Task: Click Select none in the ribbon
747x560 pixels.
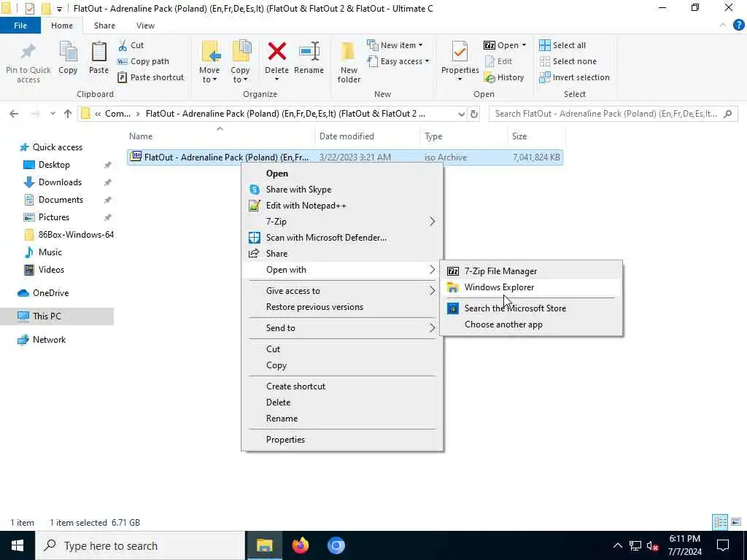Action: click(x=568, y=61)
